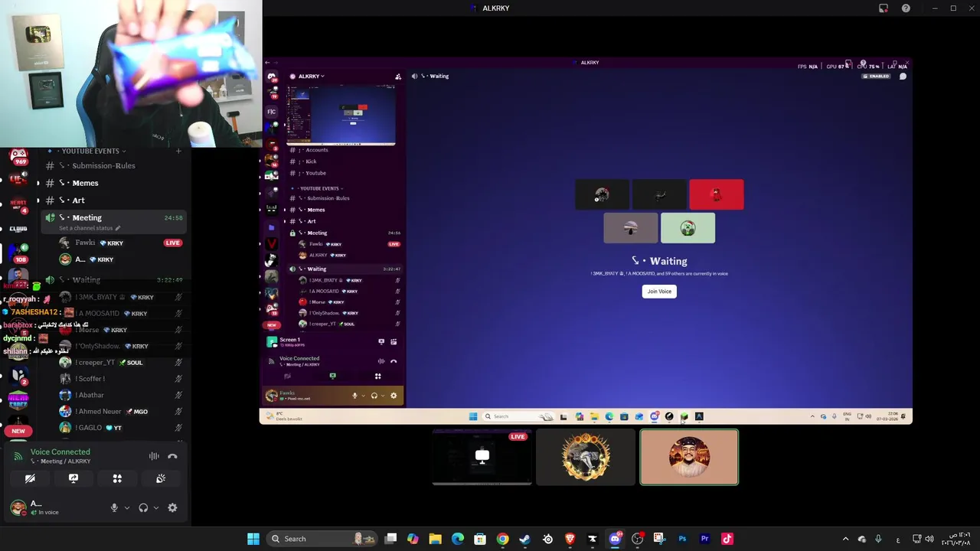
Task: Select highlighted participant tile with beige background
Action: 689,457
